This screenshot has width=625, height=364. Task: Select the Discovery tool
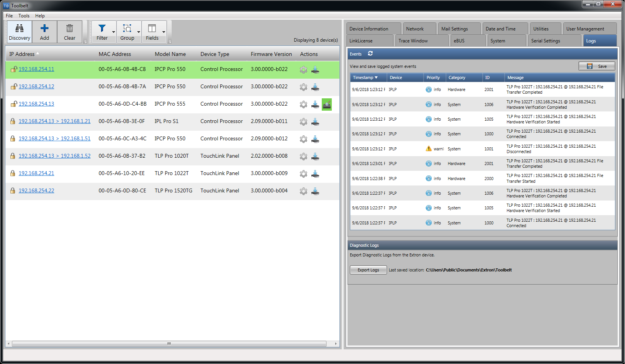[19, 31]
